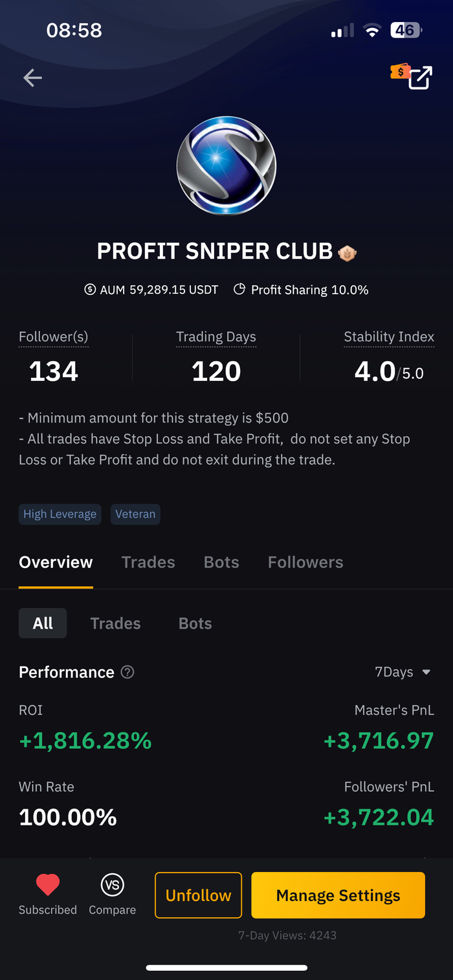Switch to the Trades tab

[x=148, y=562]
